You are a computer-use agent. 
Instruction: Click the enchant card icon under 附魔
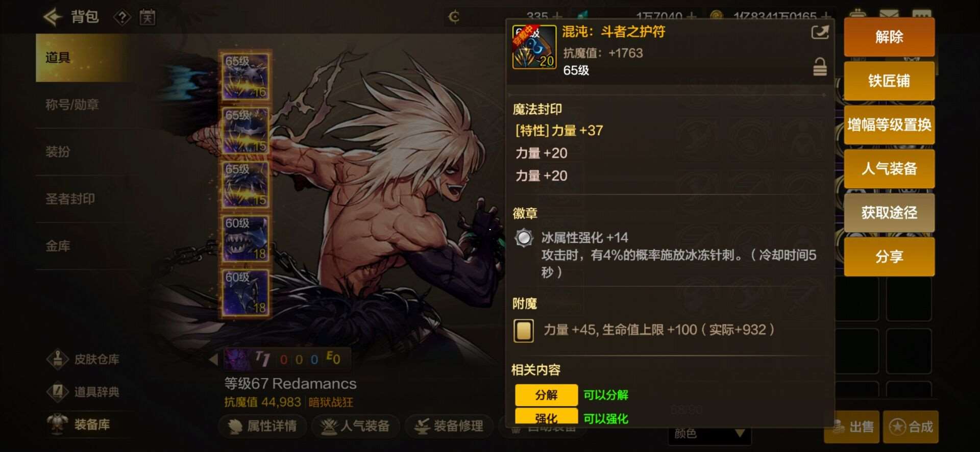[x=524, y=331]
